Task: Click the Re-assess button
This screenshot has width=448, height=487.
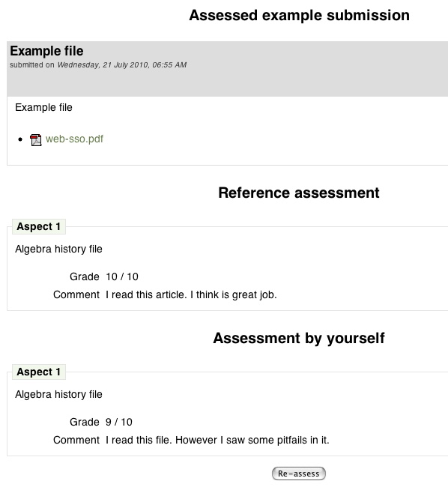Action: (x=298, y=474)
